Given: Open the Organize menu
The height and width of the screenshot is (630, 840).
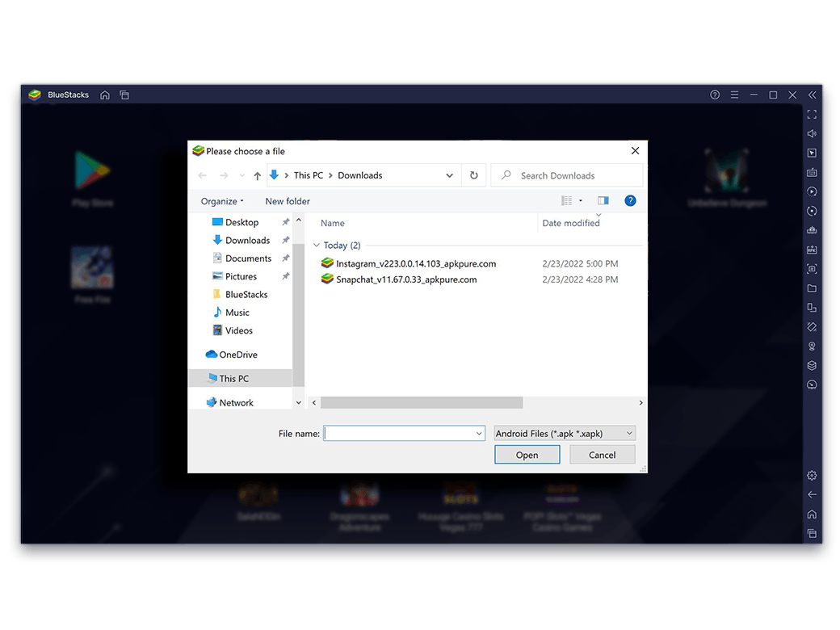Looking at the screenshot, I should coord(222,201).
